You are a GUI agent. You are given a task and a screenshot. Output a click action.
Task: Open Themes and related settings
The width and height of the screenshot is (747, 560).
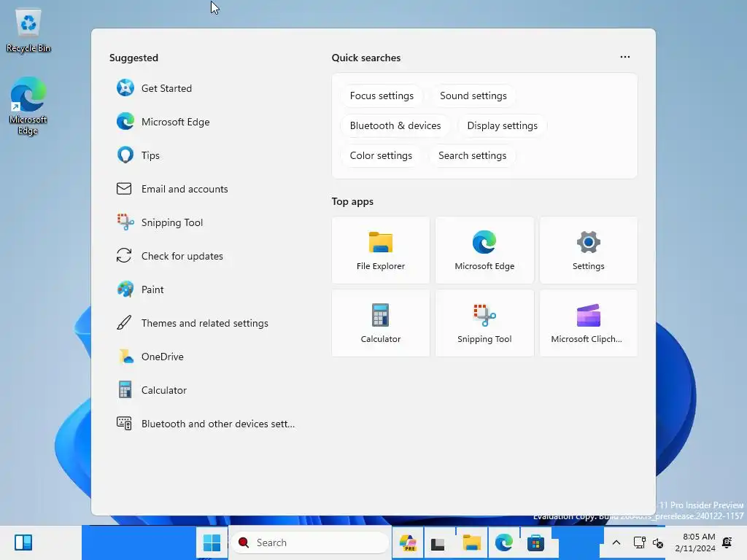click(193, 323)
